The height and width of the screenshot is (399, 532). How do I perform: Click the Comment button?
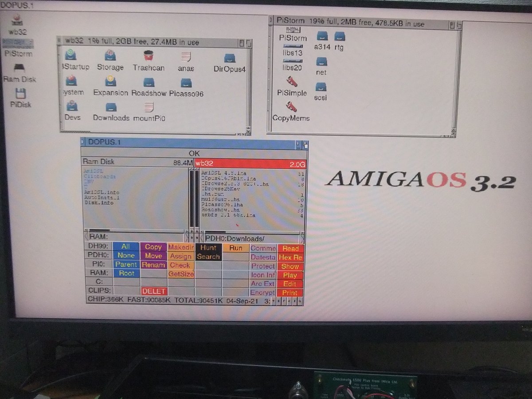tap(263, 248)
